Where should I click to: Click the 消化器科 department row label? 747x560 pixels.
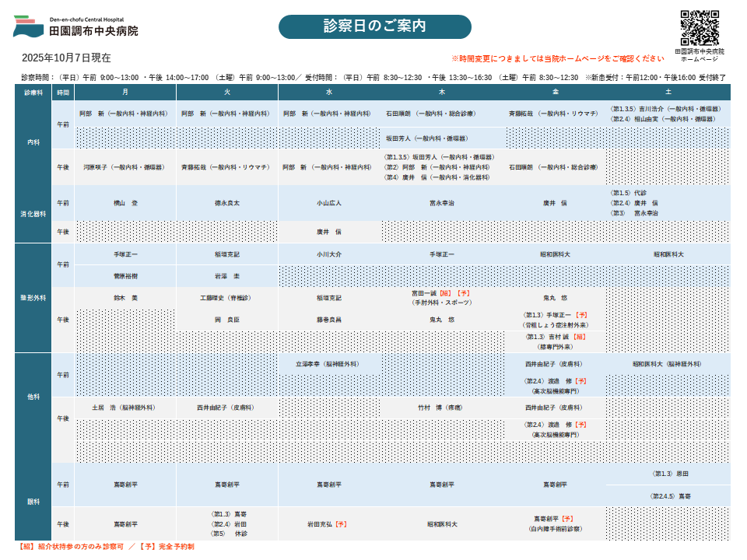tap(33, 213)
